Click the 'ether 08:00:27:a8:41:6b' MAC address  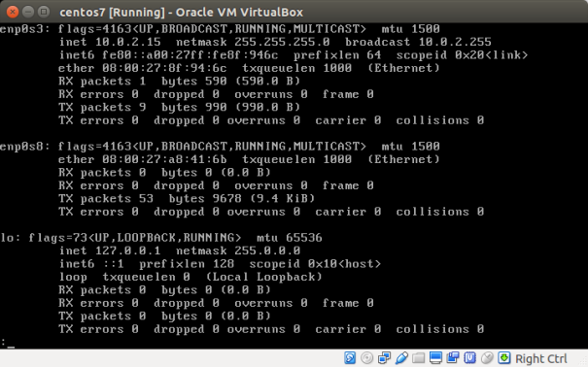[x=143, y=159]
